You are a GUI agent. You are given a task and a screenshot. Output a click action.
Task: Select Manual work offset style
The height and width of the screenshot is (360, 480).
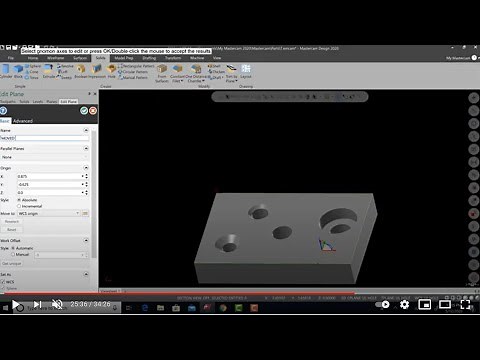point(13,254)
